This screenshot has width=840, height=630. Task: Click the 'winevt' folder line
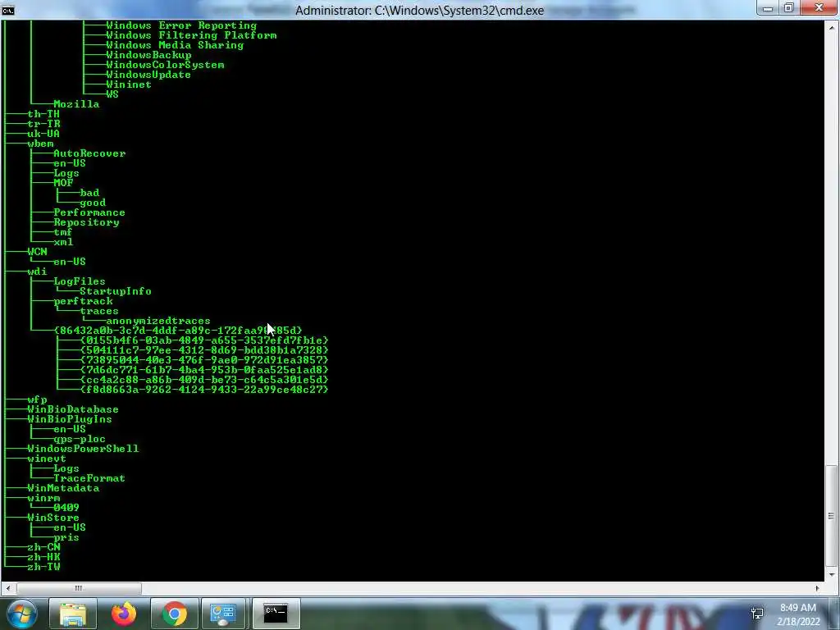point(47,459)
